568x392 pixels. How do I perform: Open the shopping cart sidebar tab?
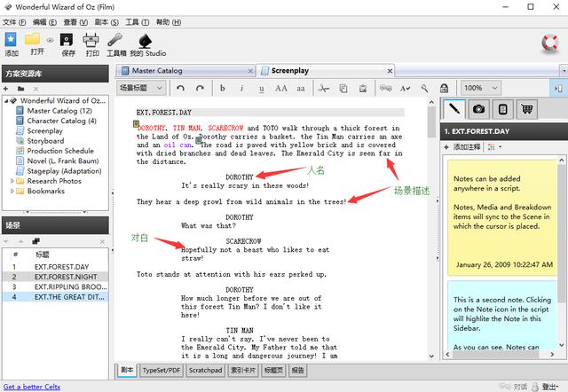[x=526, y=109]
